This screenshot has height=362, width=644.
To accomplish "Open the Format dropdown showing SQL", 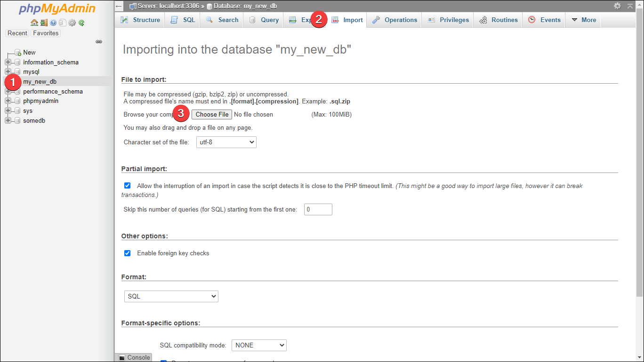I will click(171, 296).
